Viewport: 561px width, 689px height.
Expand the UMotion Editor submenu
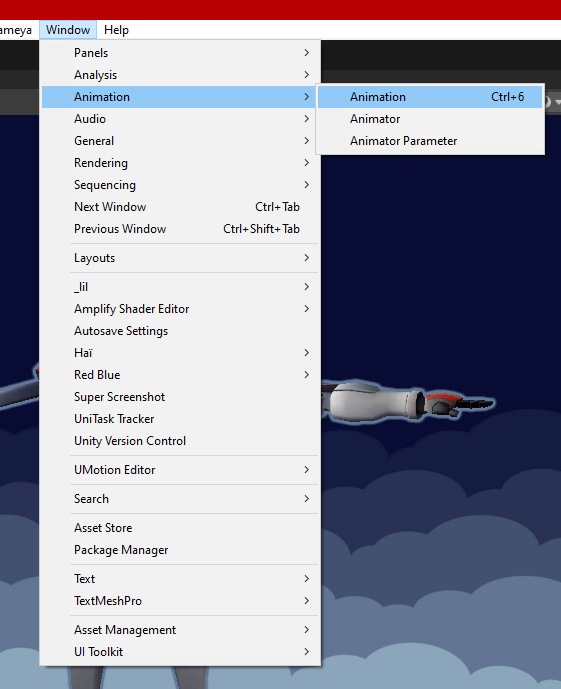180,469
